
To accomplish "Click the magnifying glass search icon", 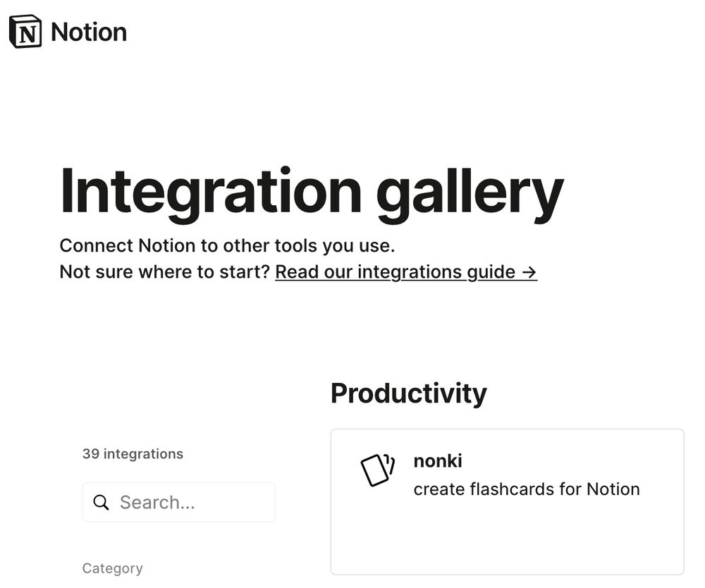I will click(x=101, y=502).
